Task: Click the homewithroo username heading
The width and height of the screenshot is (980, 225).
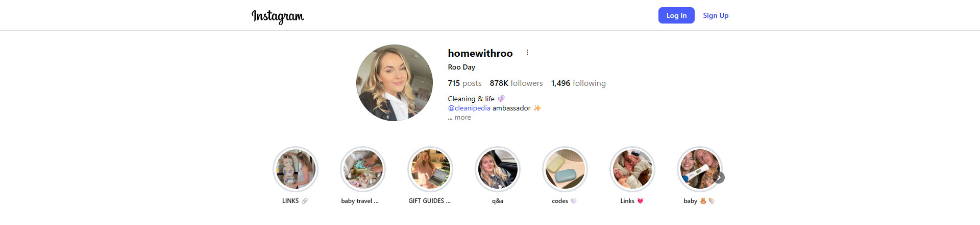Action: (x=480, y=53)
